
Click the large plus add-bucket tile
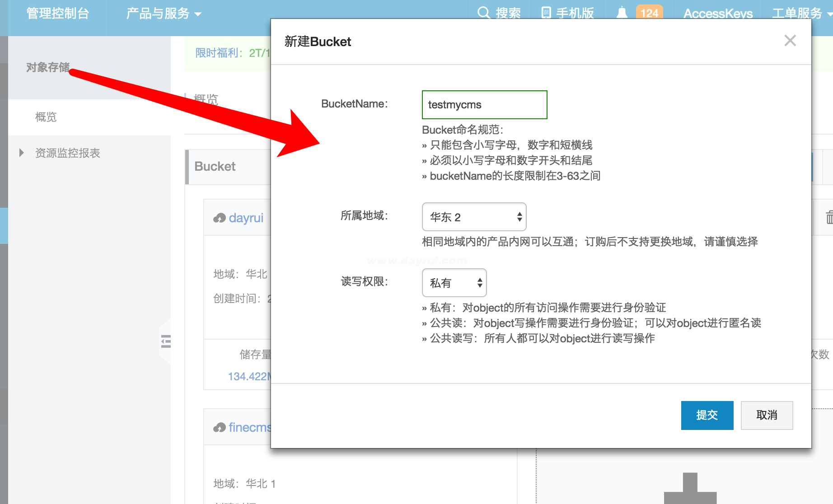690,488
